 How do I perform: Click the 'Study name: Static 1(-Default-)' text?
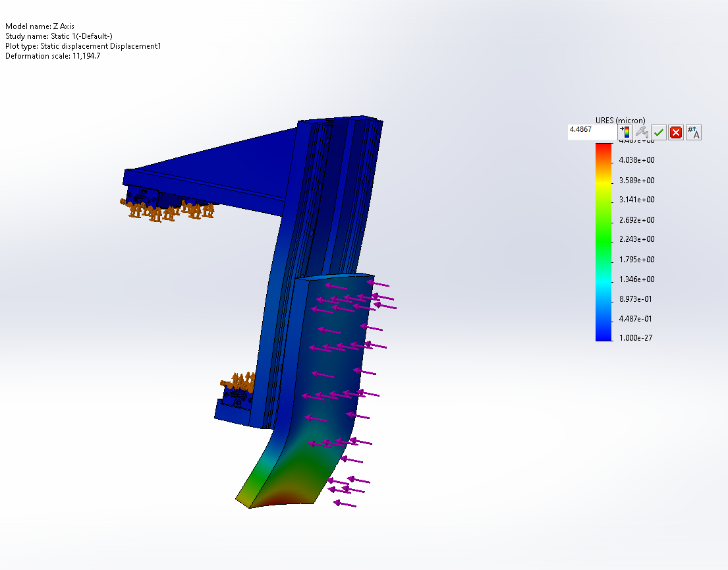tap(59, 36)
